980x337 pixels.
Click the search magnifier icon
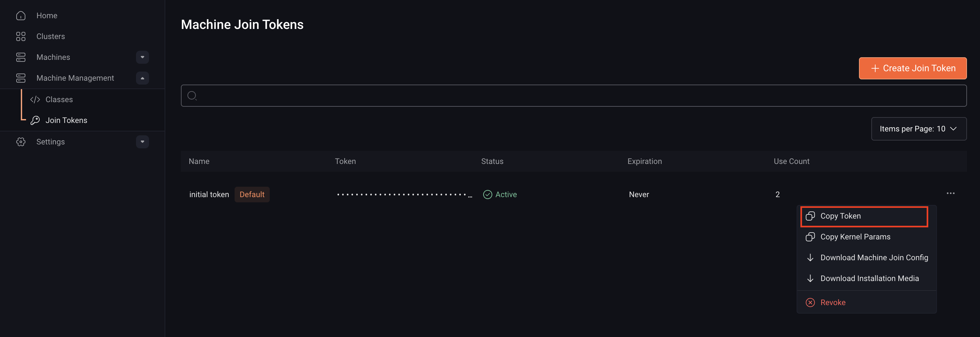[192, 95]
